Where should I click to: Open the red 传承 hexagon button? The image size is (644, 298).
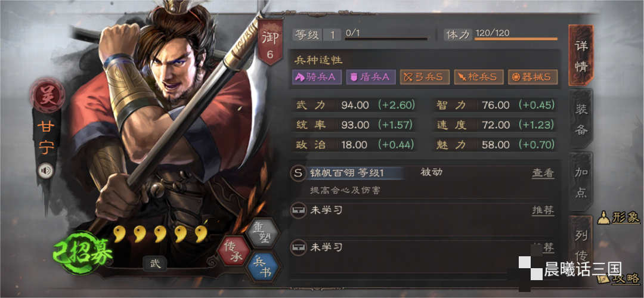[233, 251]
